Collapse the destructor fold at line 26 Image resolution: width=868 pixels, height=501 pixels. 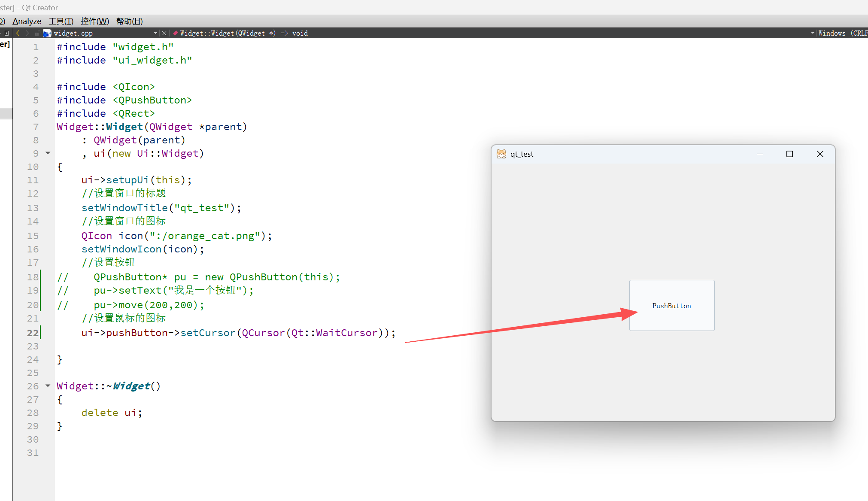[x=48, y=386]
